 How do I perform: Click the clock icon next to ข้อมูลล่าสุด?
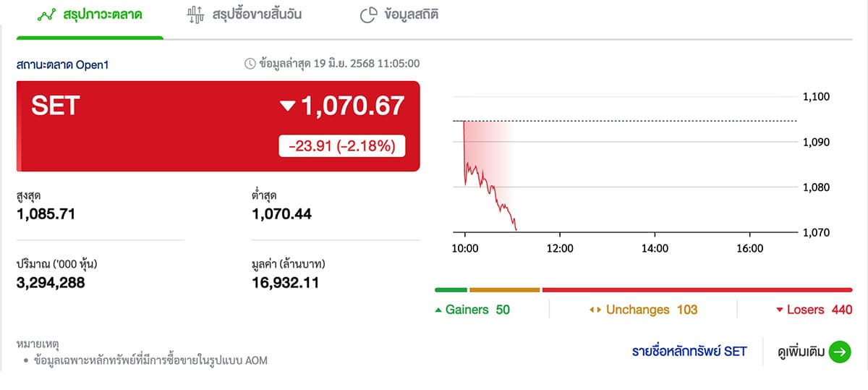pyautogui.click(x=250, y=64)
